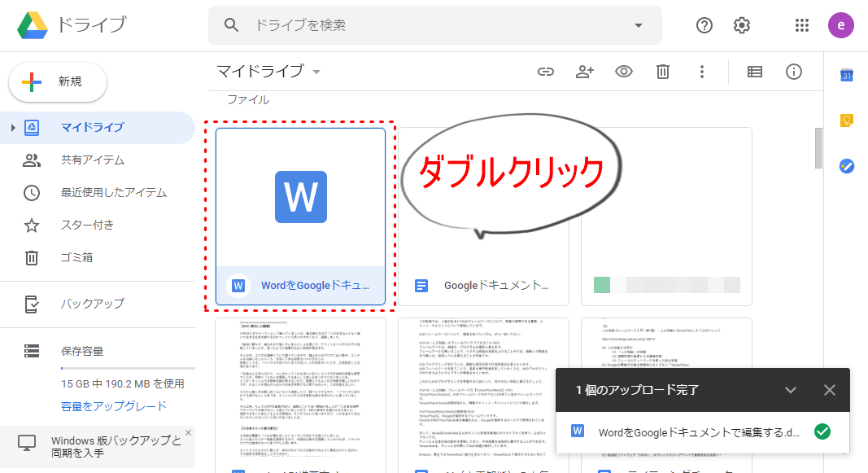Viewport: 868px width, 473px height.
Task: Click the 新規 button
Action: (x=57, y=81)
